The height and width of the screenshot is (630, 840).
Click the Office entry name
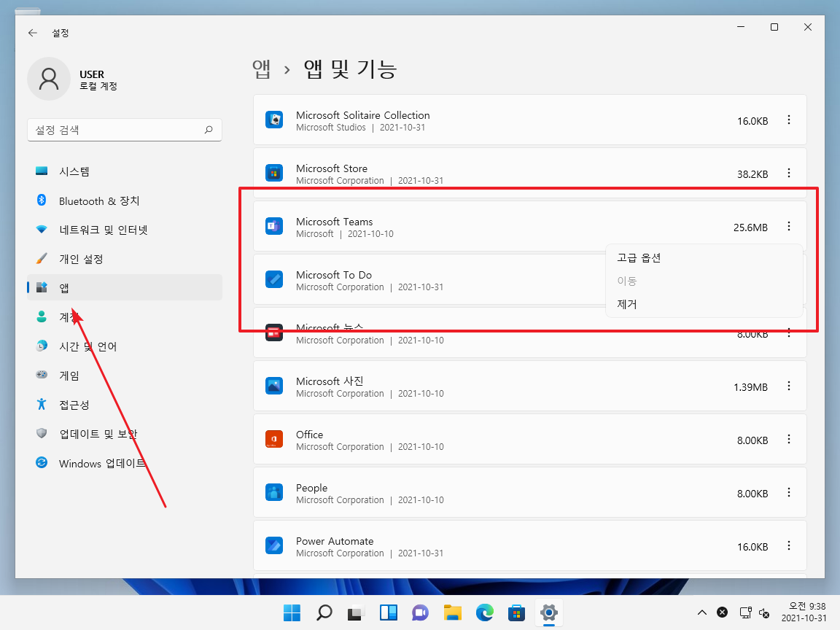point(310,435)
